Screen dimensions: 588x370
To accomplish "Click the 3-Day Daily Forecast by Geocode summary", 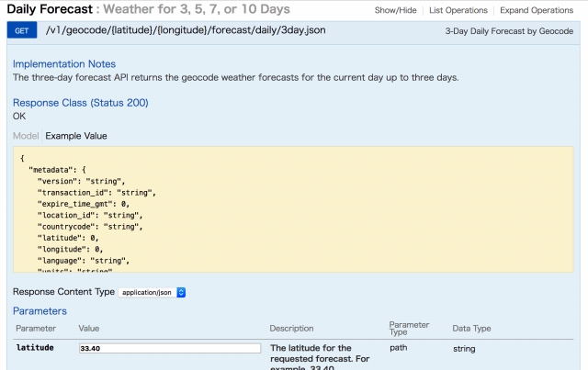I will point(507,32).
